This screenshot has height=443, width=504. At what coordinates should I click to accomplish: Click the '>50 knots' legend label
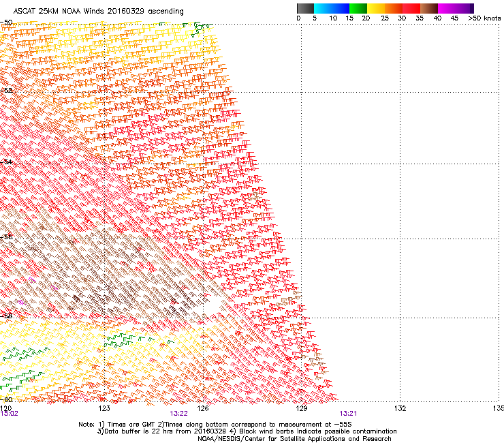[484, 18]
